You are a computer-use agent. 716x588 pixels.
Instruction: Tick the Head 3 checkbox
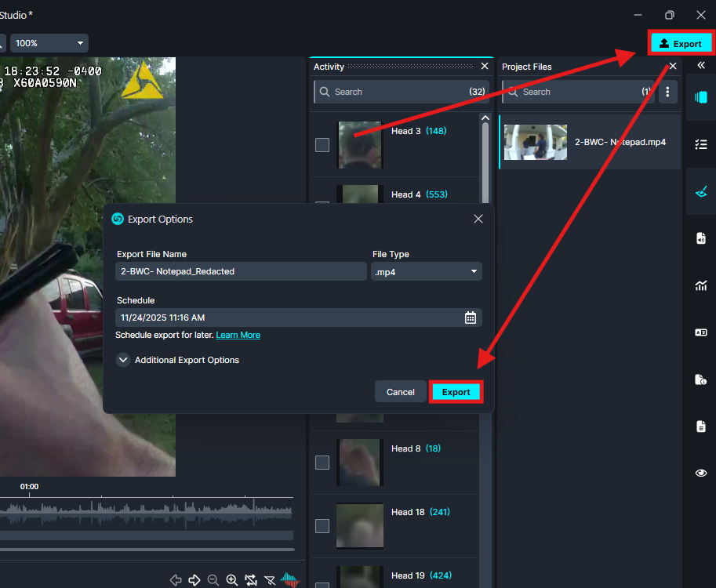322,145
